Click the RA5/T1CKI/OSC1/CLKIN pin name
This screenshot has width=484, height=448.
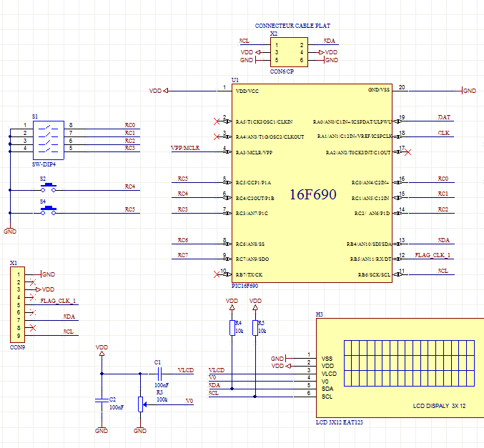tap(265, 122)
